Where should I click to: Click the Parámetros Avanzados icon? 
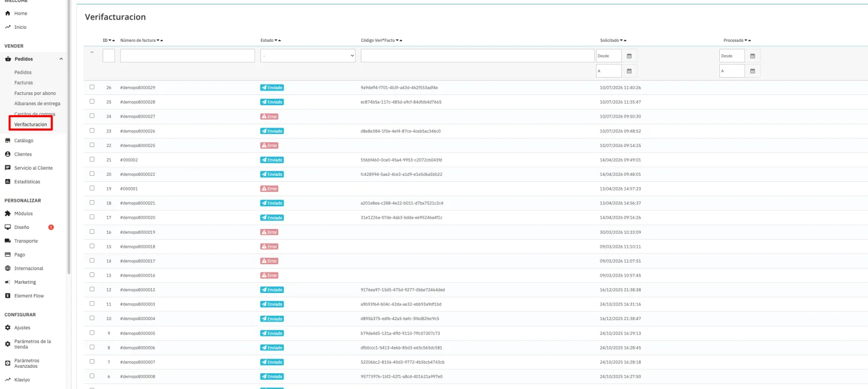tap(8, 364)
